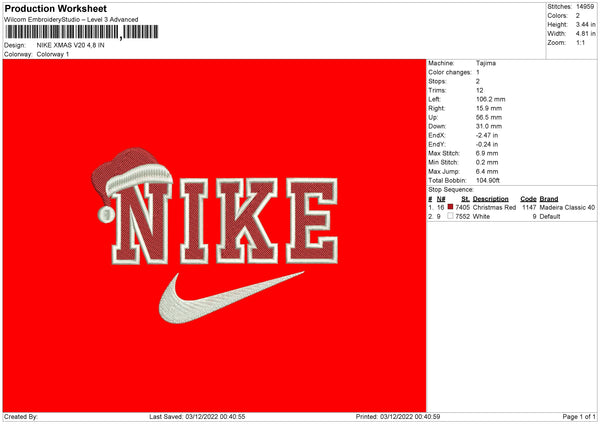Select the Colorway 1 value
Viewport: 600px width, 424px height.
click(x=53, y=54)
